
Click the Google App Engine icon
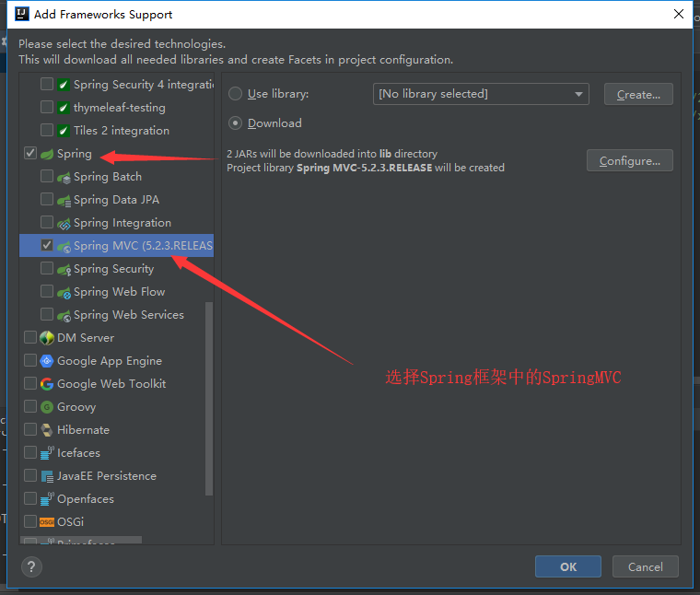(x=47, y=361)
